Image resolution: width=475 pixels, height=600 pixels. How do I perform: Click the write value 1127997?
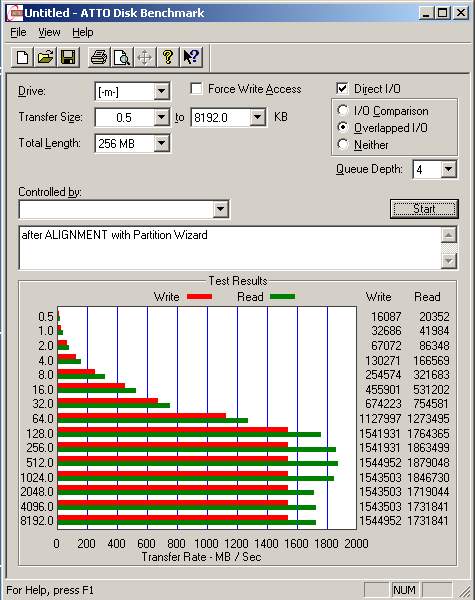[380, 419]
